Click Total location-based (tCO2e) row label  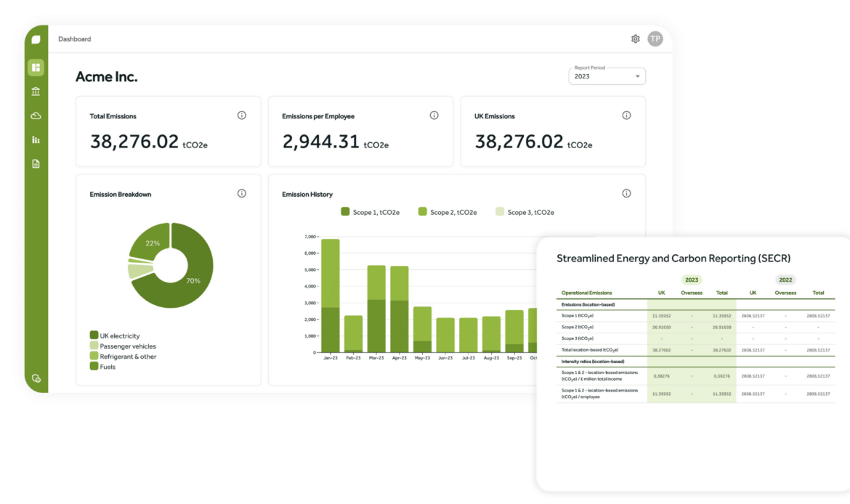pyautogui.click(x=590, y=350)
